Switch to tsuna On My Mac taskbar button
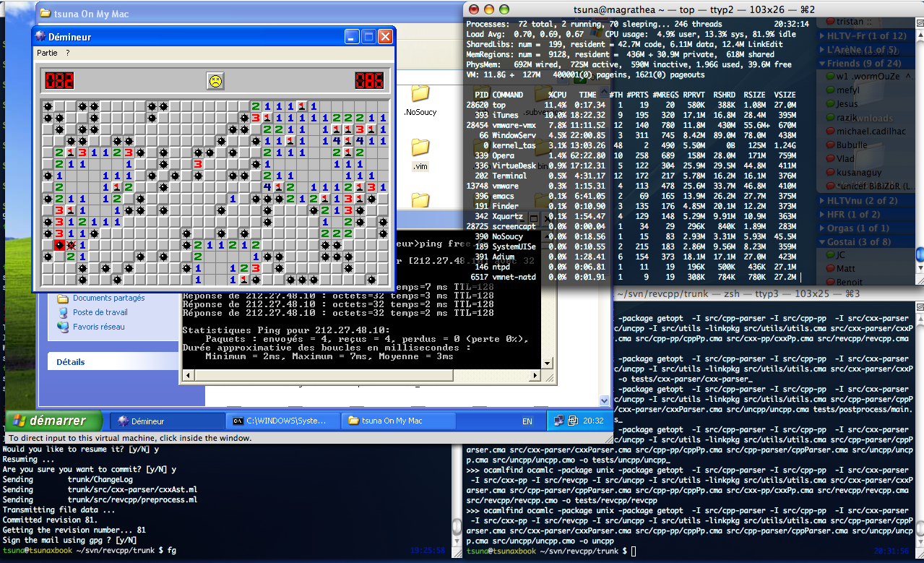This screenshot has width=924, height=563. coord(399,421)
